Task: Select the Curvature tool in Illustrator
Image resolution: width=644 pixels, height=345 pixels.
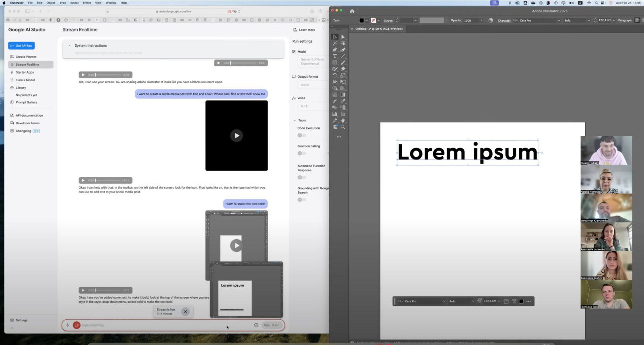Action: (x=343, y=50)
